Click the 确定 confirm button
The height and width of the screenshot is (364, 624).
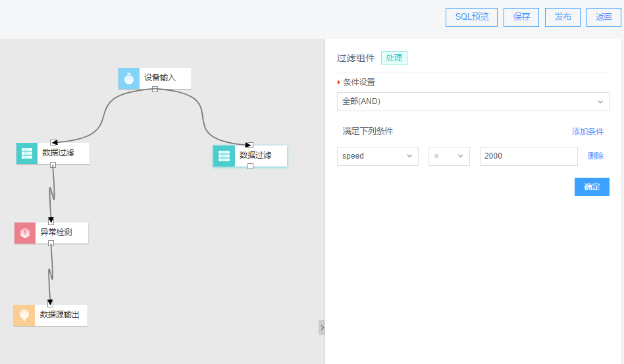click(591, 187)
